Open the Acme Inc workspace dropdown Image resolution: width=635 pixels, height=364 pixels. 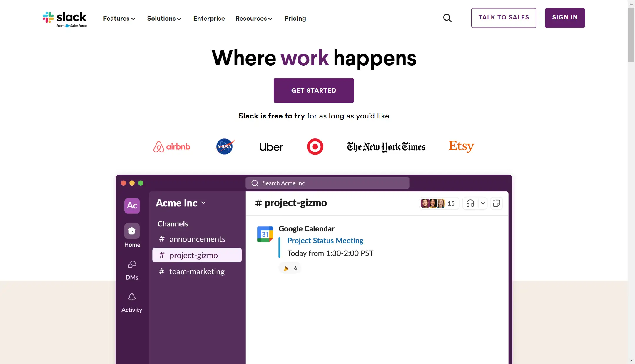point(181,203)
